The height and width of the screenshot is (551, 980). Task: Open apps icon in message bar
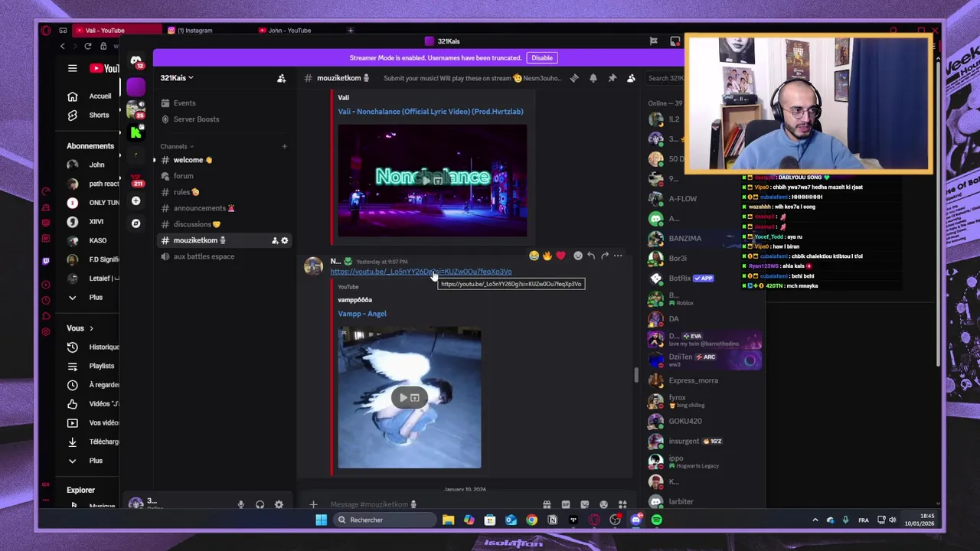pyautogui.click(x=622, y=504)
